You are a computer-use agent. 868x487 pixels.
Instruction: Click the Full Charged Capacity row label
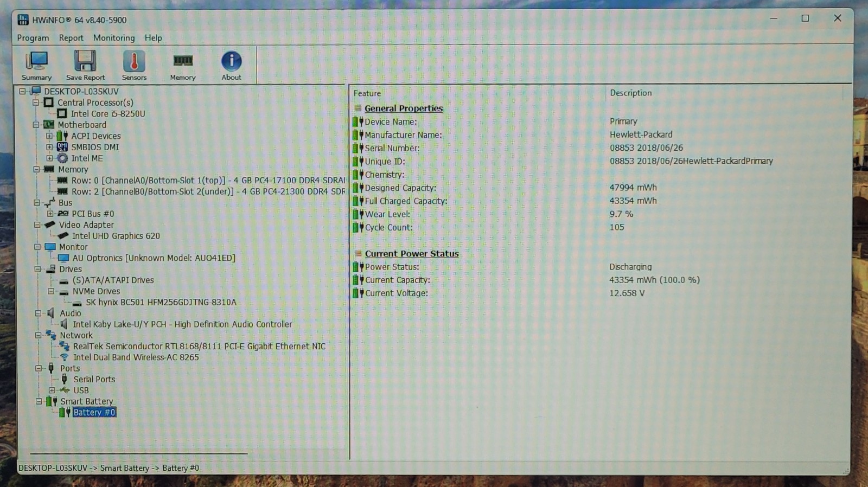coord(406,201)
